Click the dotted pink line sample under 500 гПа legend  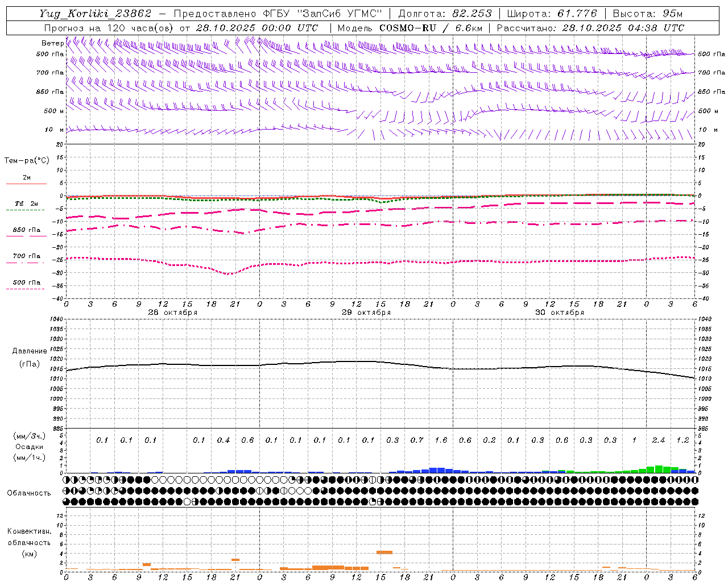pyautogui.click(x=26, y=289)
